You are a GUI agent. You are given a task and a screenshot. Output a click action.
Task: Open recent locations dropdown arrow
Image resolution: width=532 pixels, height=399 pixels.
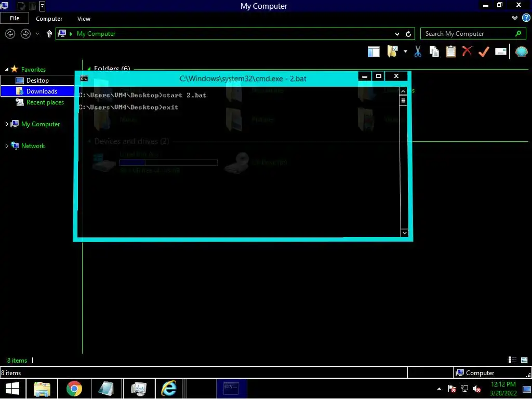pos(37,34)
